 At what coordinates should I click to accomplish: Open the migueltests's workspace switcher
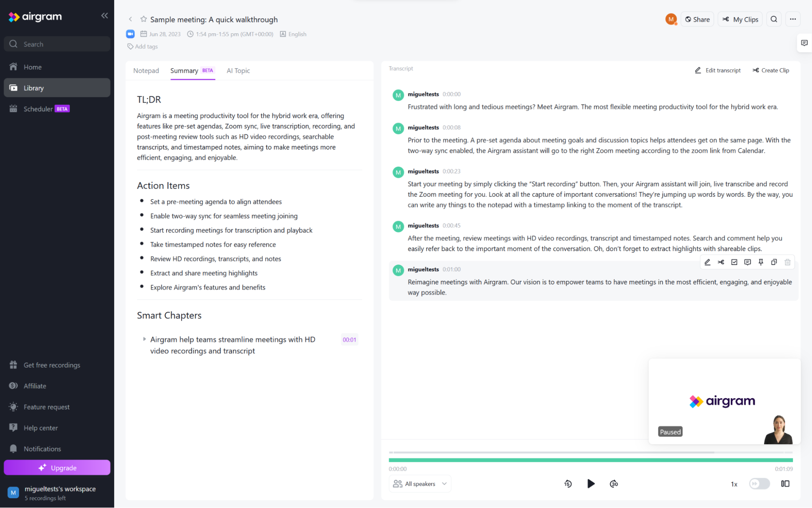[57, 493]
